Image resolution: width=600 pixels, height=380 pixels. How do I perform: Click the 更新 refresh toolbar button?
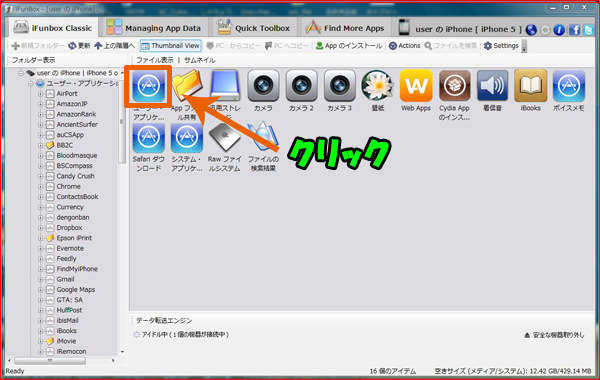tap(79, 46)
